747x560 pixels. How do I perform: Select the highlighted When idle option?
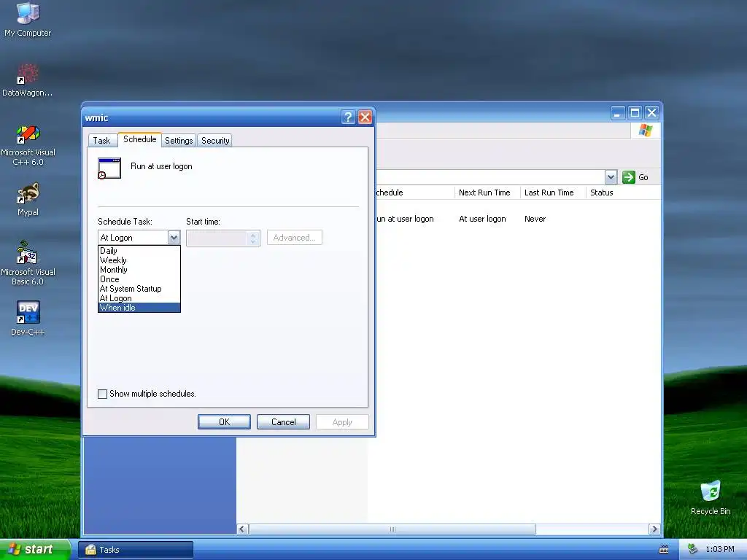pos(139,308)
